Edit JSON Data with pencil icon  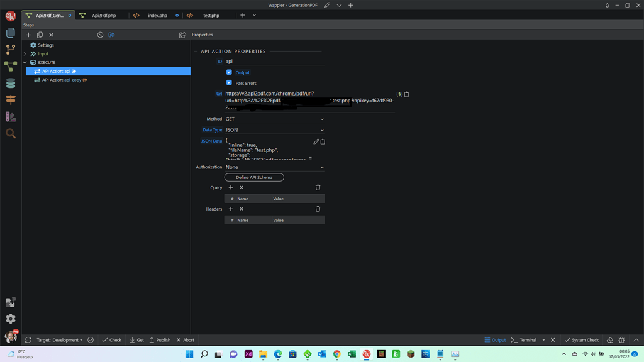pyautogui.click(x=316, y=141)
